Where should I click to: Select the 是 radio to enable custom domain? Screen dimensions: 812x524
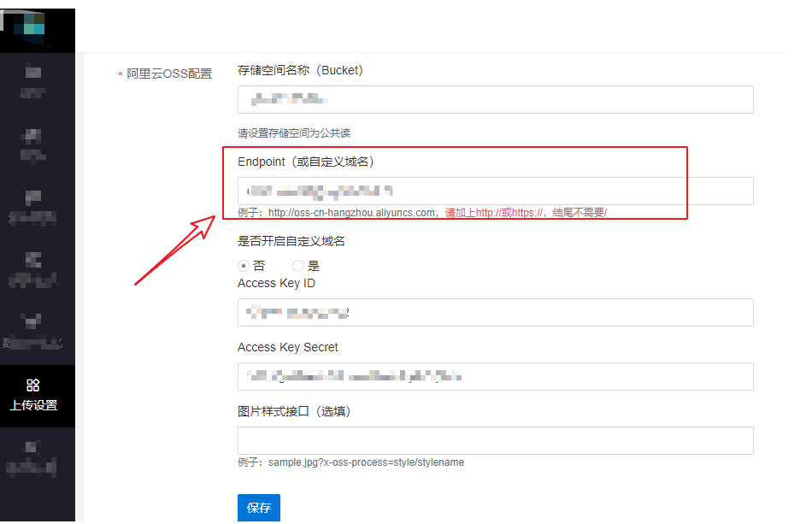point(297,266)
